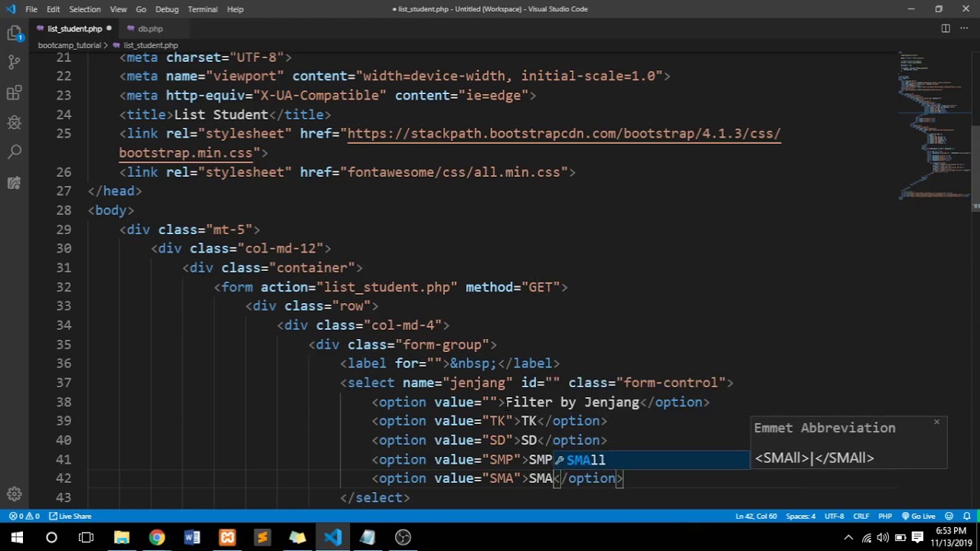
Task: Open the Search view magnifier icon
Action: tap(14, 152)
